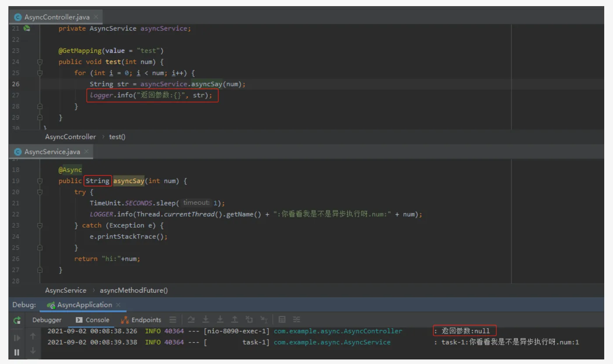613x364 pixels.
Task: Click com.example.async.AsyncService in console log
Action: pyautogui.click(x=332, y=342)
